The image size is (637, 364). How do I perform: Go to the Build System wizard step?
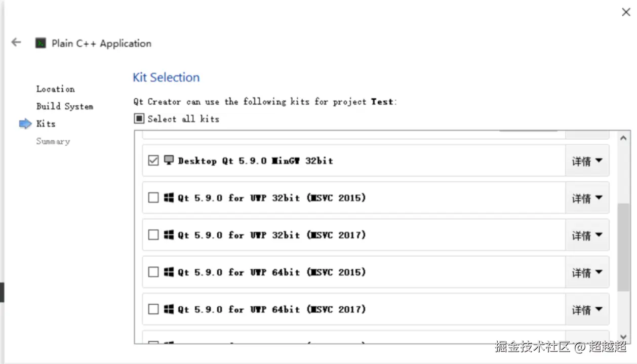[64, 106]
